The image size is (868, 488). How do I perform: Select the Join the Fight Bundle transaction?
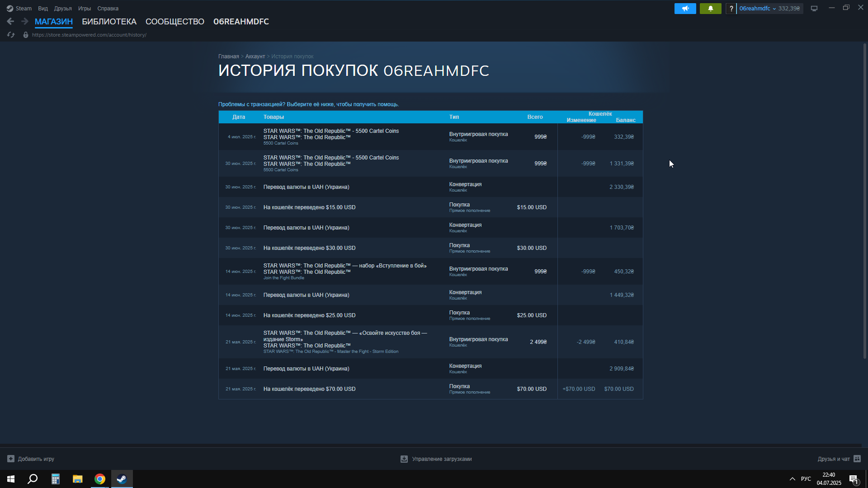[x=430, y=271]
